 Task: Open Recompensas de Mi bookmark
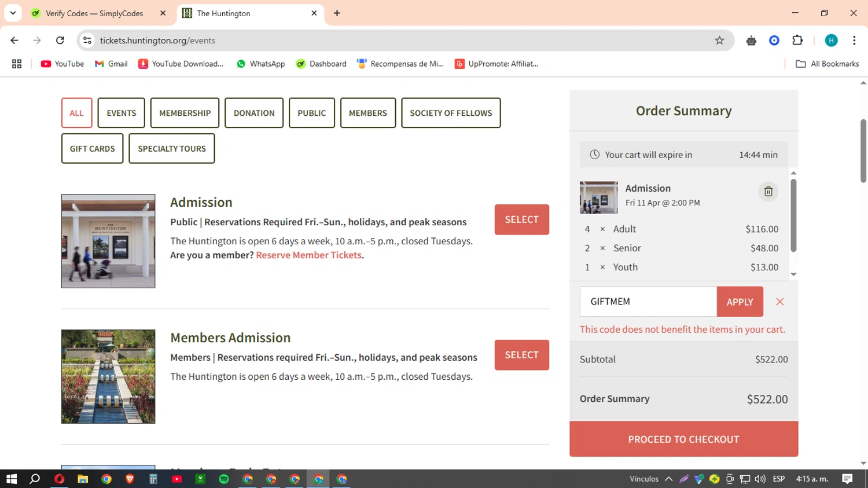coord(400,64)
